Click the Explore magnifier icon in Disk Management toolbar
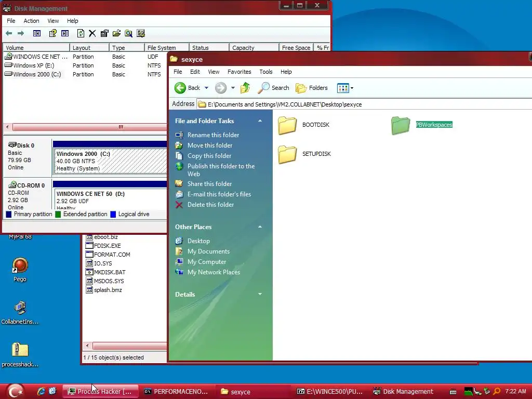This screenshot has height=399, width=532. [x=129, y=33]
